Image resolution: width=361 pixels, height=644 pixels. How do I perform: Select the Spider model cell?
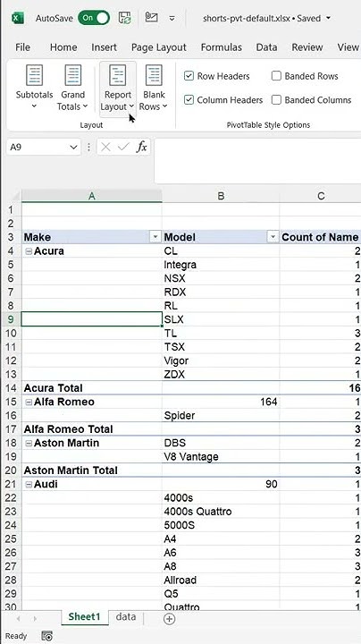coord(221,415)
